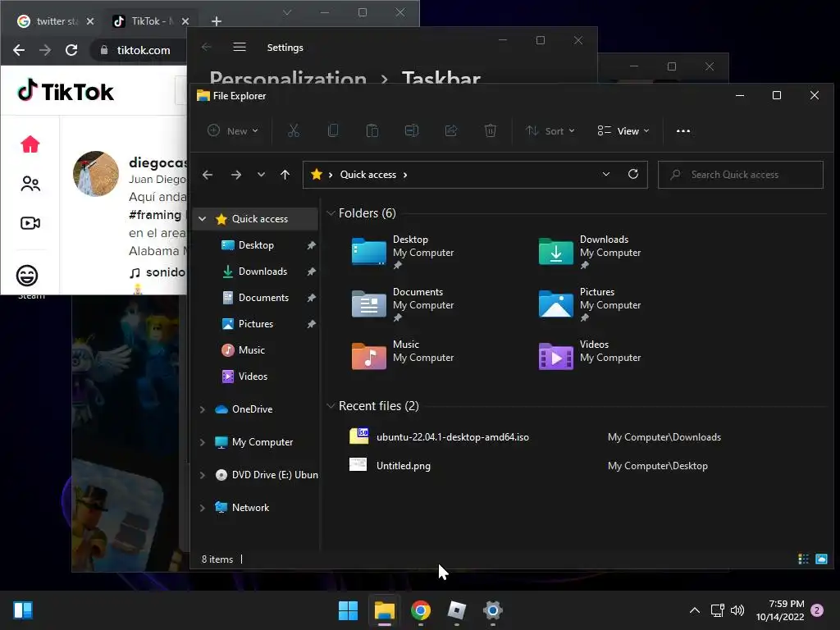Image resolution: width=840 pixels, height=630 pixels.
Task: Reload the TikTok page in Chrome
Action: click(x=71, y=50)
